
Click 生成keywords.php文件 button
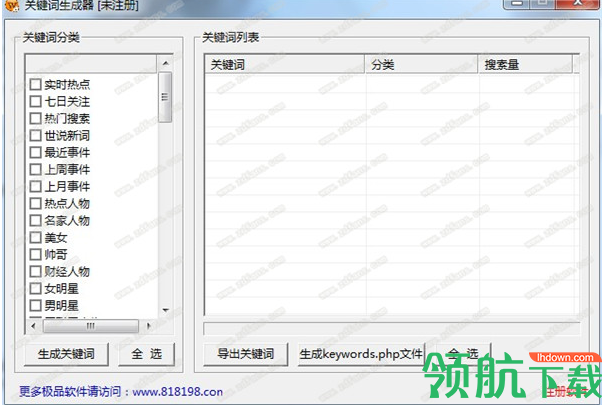(361, 354)
